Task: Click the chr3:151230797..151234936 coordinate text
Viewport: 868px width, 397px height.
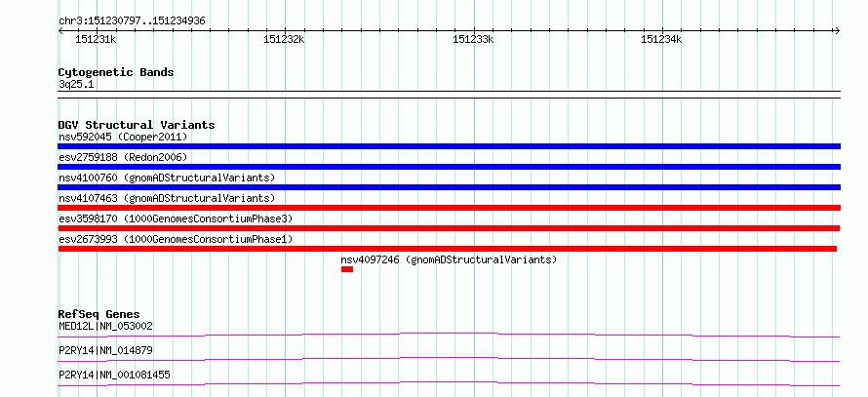Action: [132, 21]
